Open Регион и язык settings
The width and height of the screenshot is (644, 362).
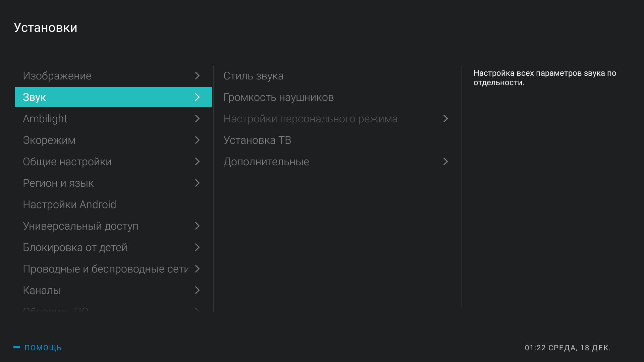[113, 183]
